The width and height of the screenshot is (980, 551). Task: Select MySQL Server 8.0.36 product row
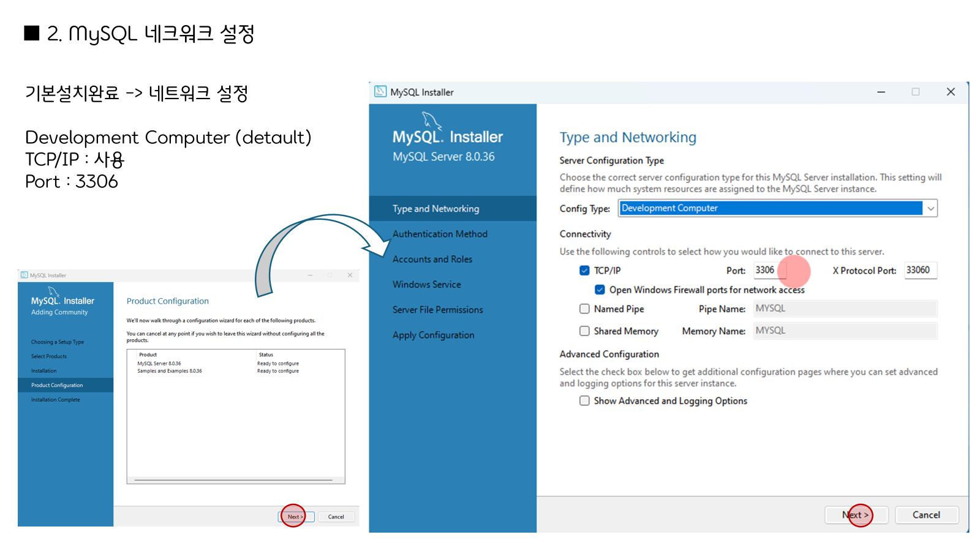click(x=218, y=364)
